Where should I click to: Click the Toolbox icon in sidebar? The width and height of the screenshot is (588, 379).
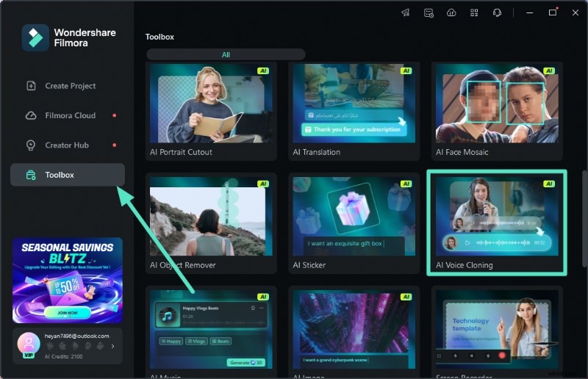tap(31, 175)
